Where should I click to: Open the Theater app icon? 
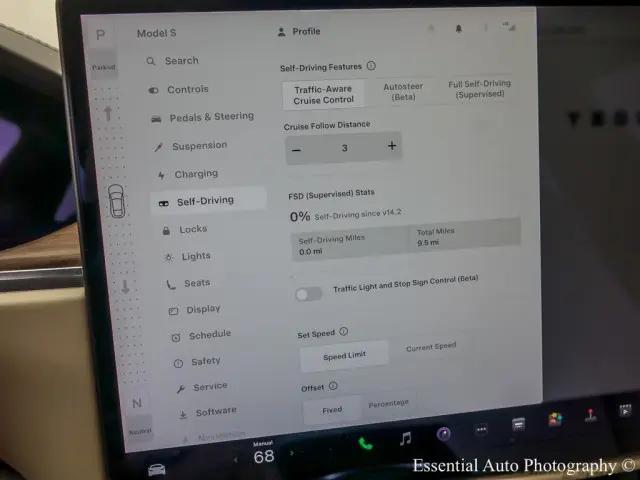click(x=625, y=411)
